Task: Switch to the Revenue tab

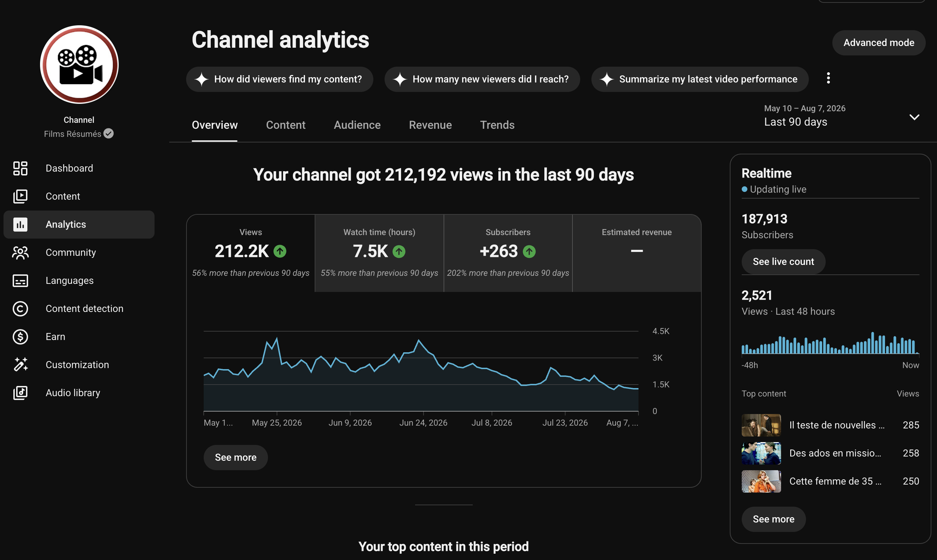Action: coord(430,125)
